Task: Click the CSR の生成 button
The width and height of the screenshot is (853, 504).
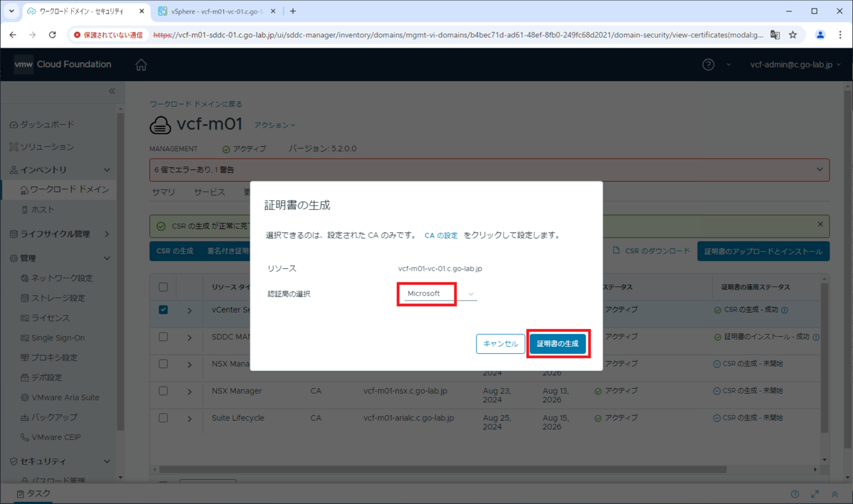Action: coord(175,251)
